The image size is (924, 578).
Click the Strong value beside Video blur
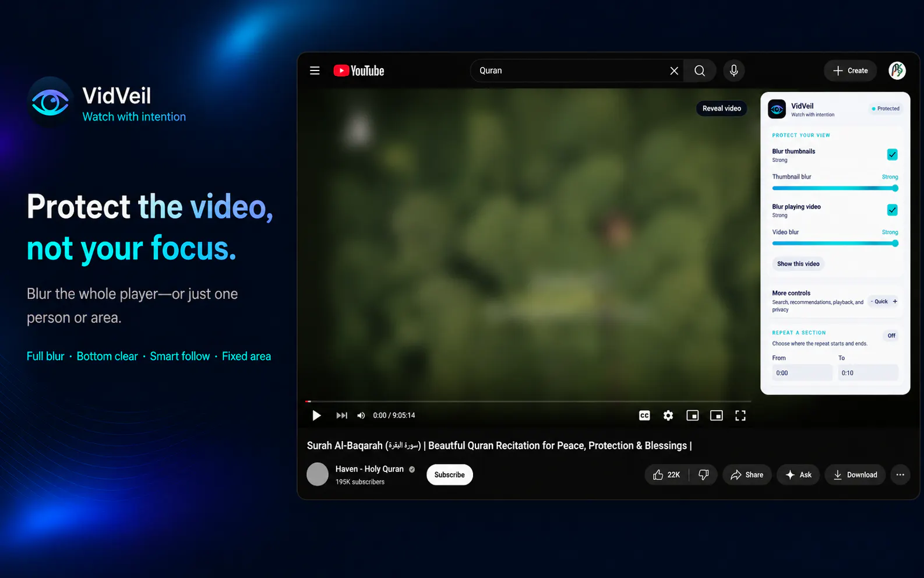(x=890, y=232)
